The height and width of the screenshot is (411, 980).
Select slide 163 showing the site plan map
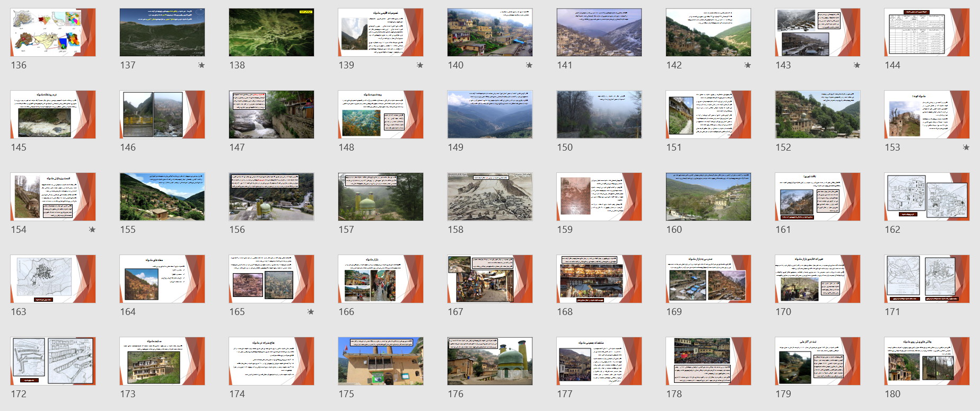tap(53, 279)
